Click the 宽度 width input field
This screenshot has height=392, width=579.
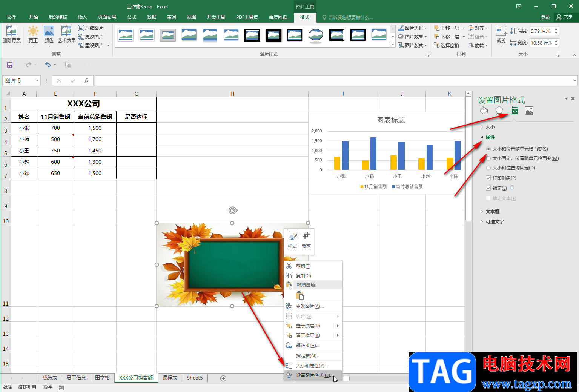click(541, 43)
